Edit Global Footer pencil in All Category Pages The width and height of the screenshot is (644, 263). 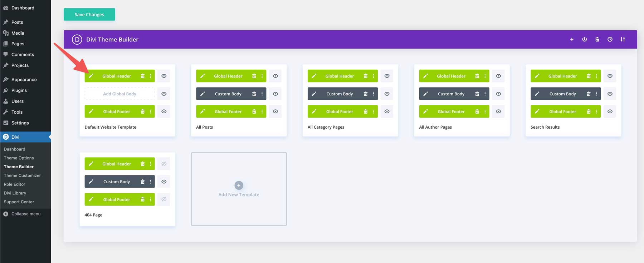[x=314, y=111]
